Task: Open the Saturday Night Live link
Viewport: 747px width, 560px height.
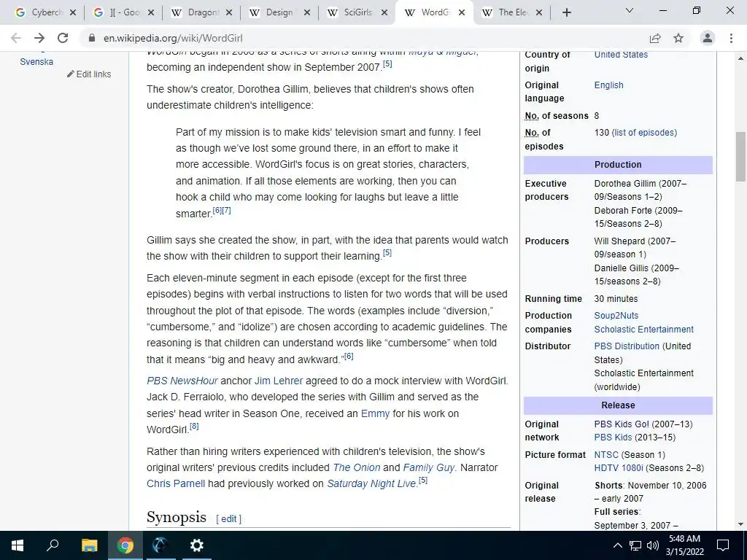Action: pyautogui.click(x=371, y=484)
